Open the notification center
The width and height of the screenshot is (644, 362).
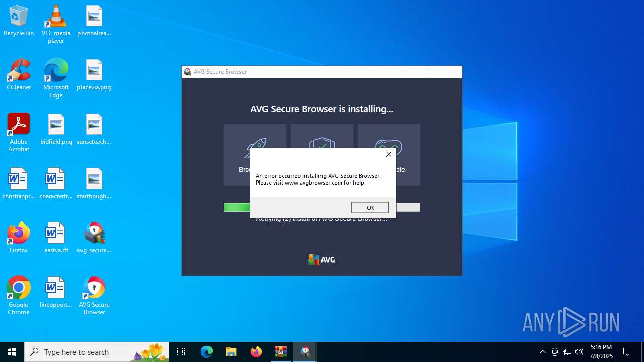[x=627, y=352]
